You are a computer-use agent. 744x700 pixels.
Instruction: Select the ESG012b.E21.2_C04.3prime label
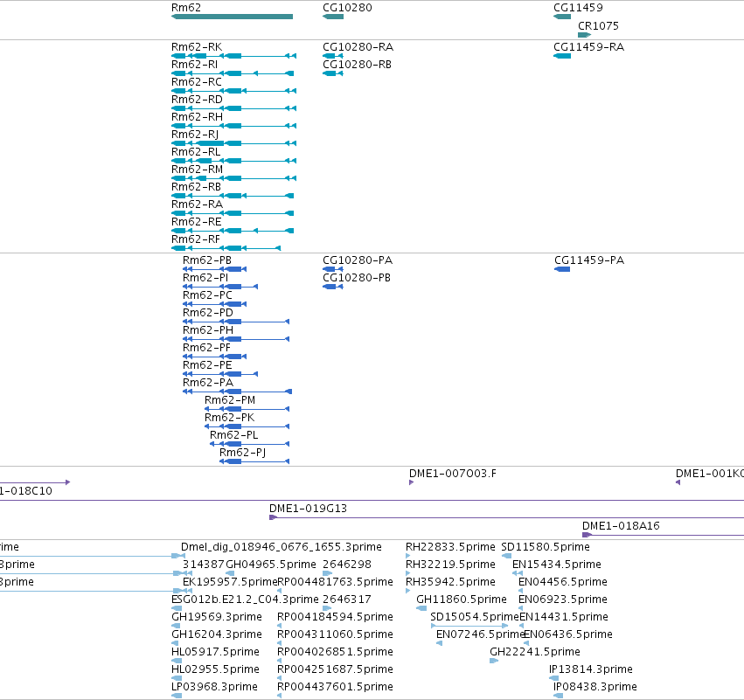pyautogui.click(x=245, y=600)
